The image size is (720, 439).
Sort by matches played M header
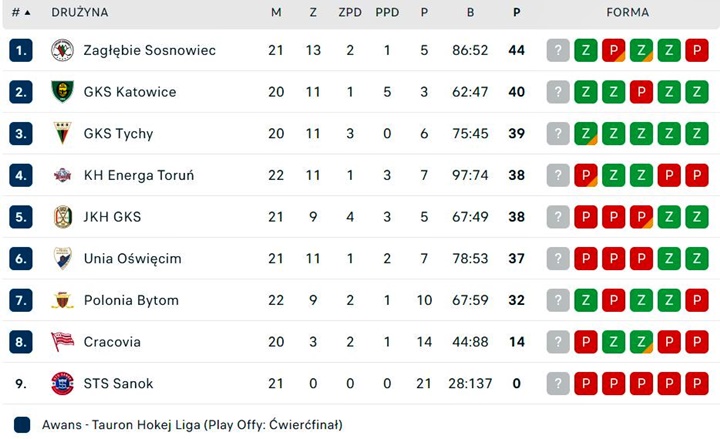(276, 13)
